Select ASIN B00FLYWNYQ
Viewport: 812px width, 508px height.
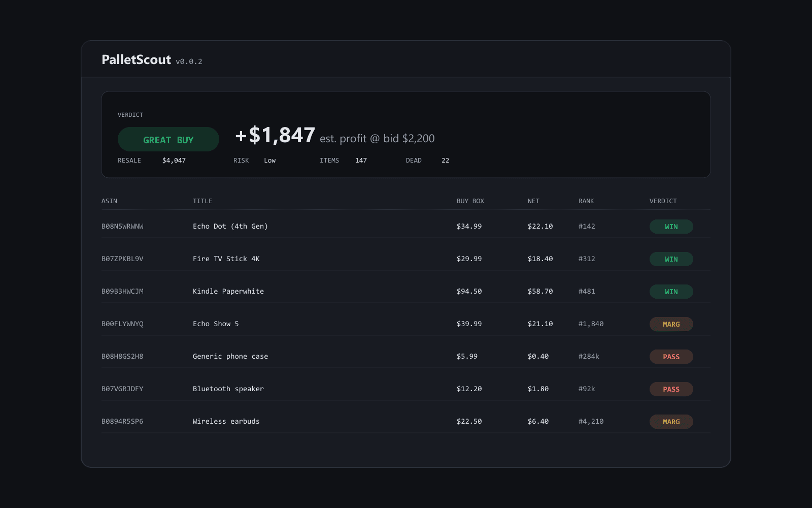[122, 324]
